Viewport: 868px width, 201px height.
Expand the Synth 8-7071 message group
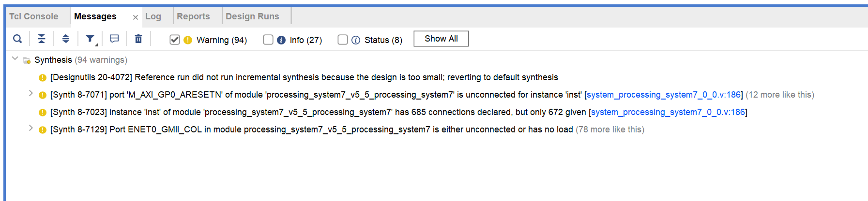pos(31,93)
